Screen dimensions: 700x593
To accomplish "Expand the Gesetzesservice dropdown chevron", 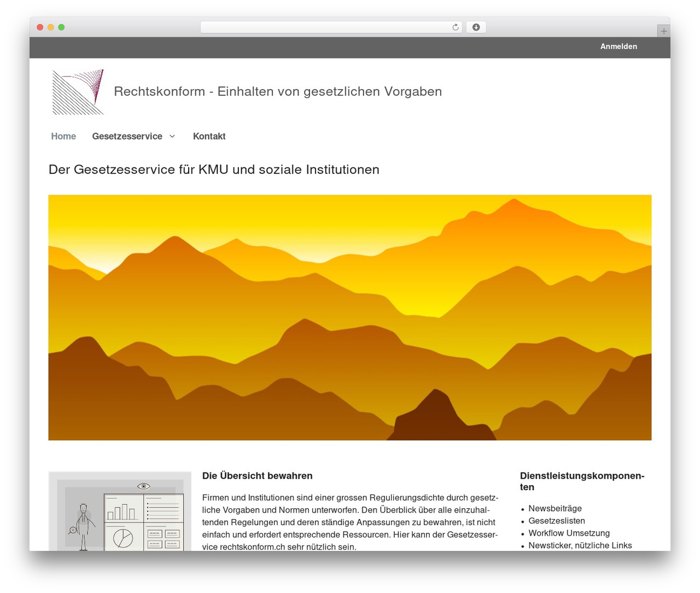I will [172, 136].
